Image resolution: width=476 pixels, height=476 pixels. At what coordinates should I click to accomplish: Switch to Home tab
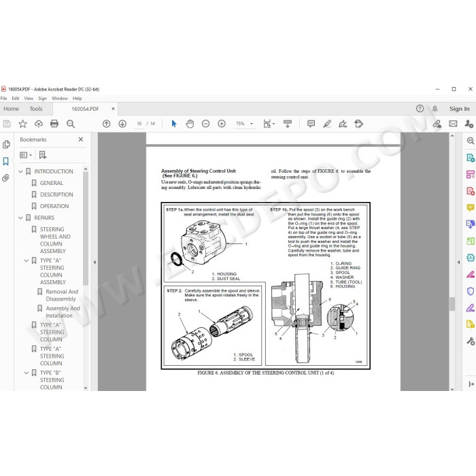coord(12,109)
